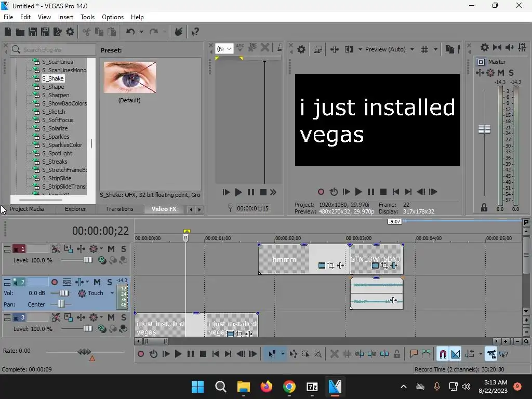This screenshot has height=399, width=532.
Task: Click the Search plug-ins field
Action: point(53,49)
